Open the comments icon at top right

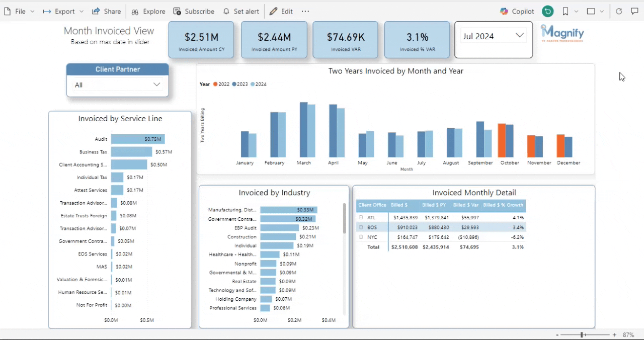click(x=634, y=11)
